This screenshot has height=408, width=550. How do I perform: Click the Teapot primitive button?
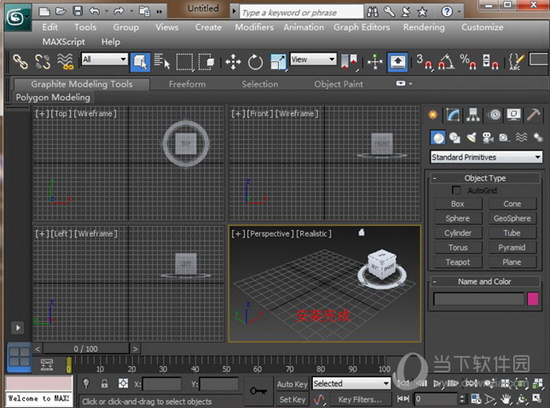[x=458, y=262]
